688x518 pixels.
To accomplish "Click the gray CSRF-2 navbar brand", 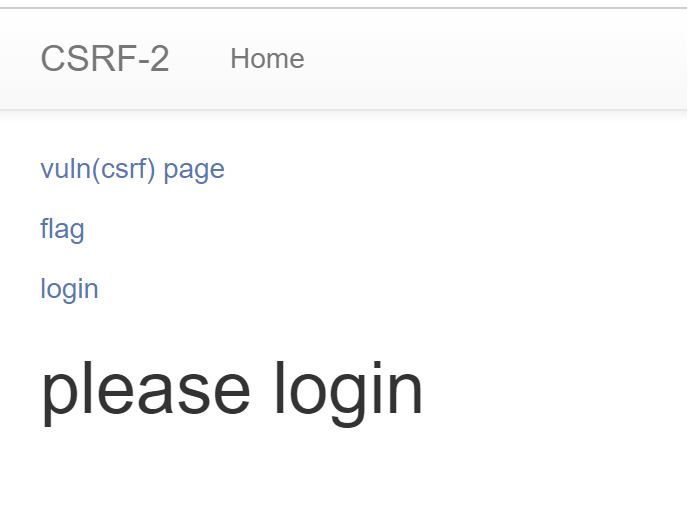I will pyautogui.click(x=104, y=58).
